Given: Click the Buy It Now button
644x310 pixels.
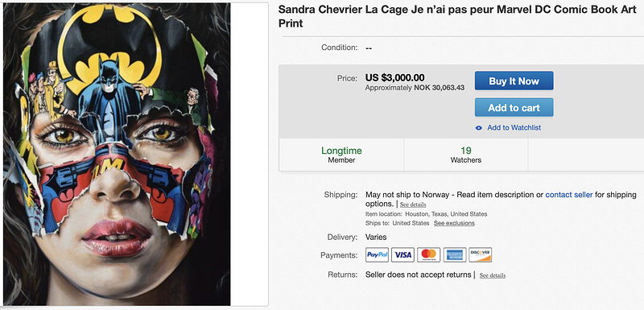Looking at the screenshot, I should tap(514, 81).
